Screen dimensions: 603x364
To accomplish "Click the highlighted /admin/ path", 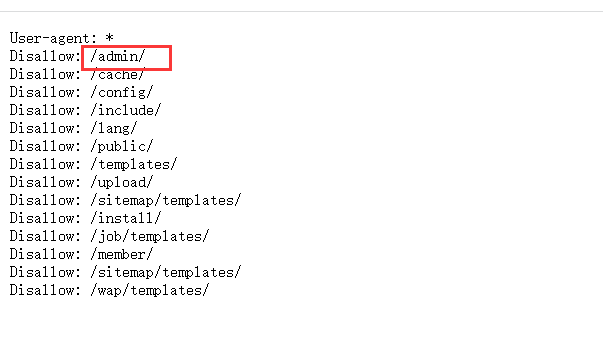I will click(118, 57).
